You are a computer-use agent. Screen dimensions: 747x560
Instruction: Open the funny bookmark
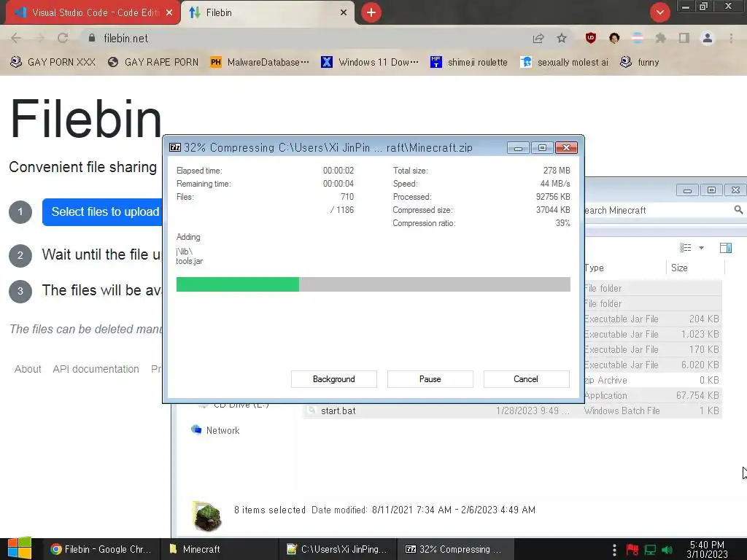tap(639, 63)
